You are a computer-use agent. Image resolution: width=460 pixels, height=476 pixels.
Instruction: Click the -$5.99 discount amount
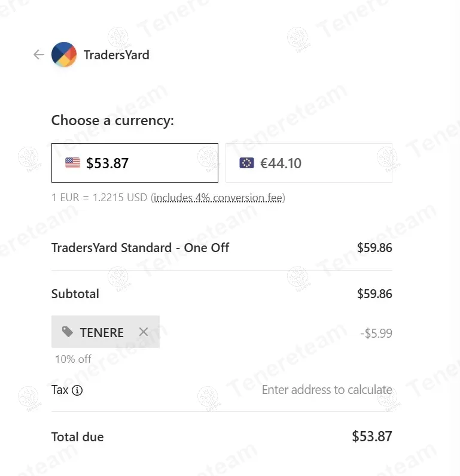376,333
